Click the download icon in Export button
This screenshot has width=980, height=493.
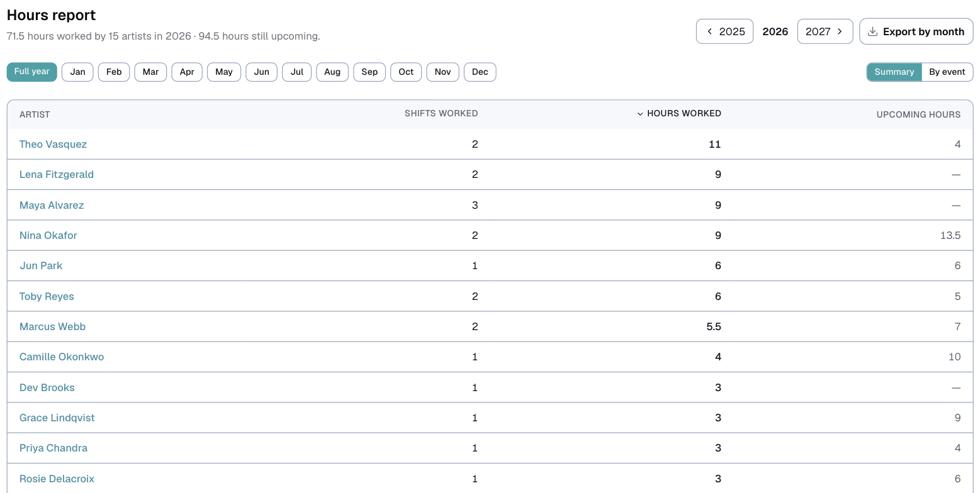click(x=872, y=31)
